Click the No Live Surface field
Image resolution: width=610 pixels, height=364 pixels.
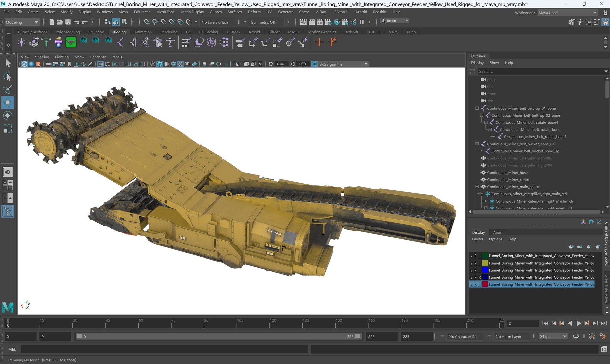tap(217, 22)
